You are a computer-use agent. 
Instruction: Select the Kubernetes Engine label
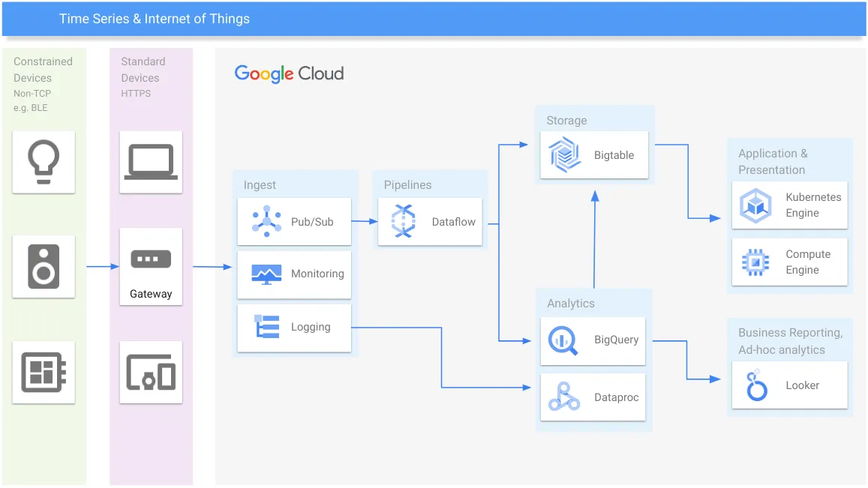pyautogui.click(x=813, y=205)
